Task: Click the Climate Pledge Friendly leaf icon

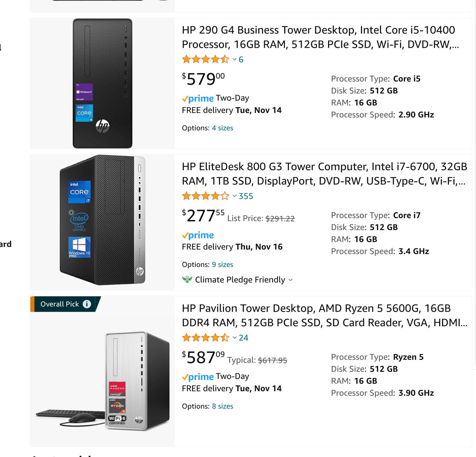Action: pyautogui.click(x=187, y=280)
